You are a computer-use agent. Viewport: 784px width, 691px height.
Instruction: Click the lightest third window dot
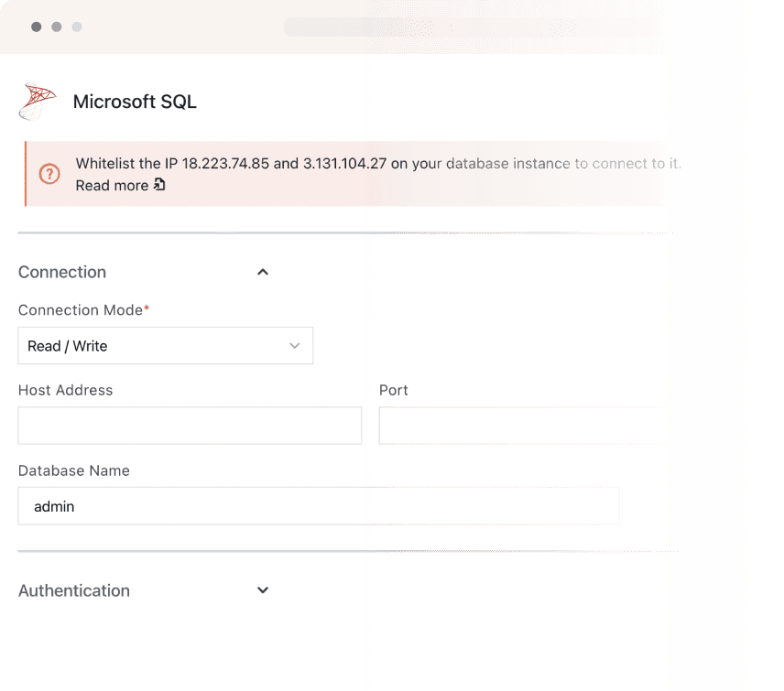tap(77, 27)
